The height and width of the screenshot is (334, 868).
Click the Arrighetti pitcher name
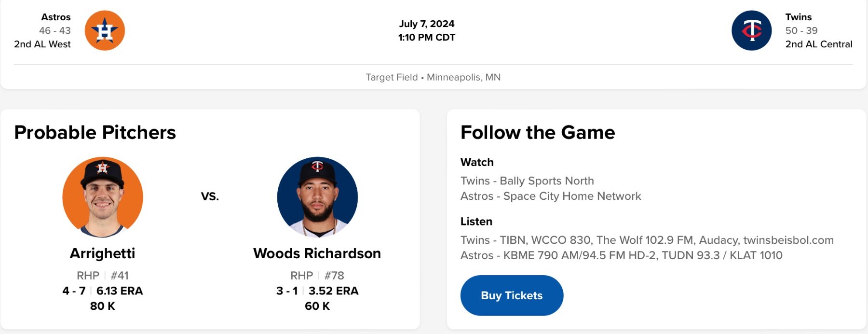point(103,253)
